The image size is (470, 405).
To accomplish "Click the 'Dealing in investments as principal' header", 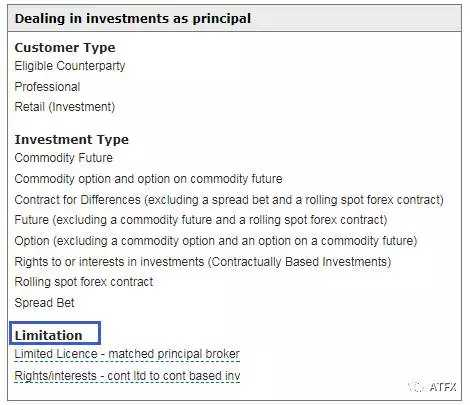I will click(x=133, y=18).
